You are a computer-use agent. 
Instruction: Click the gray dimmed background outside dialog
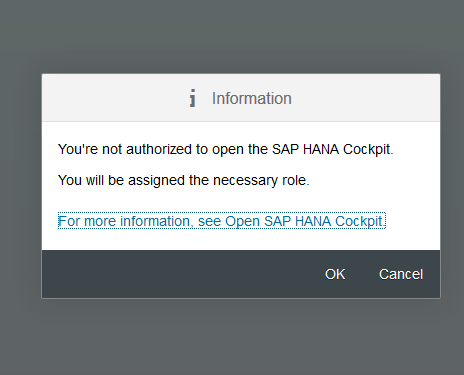pos(232,33)
